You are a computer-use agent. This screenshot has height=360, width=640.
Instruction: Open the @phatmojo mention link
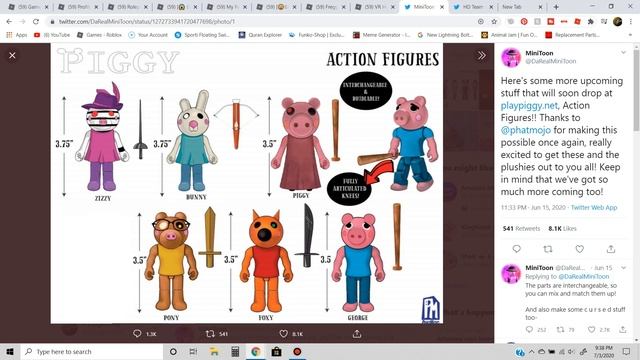point(526,130)
